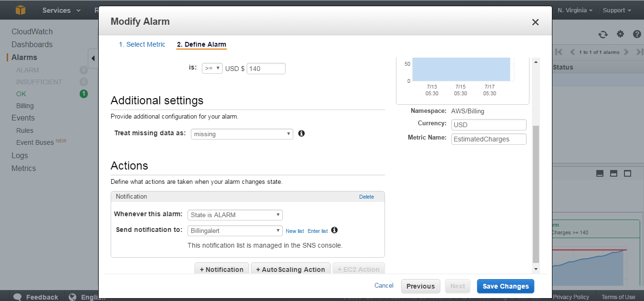
Task: Click the refresh alarms icon
Action: tap(603, 34)
